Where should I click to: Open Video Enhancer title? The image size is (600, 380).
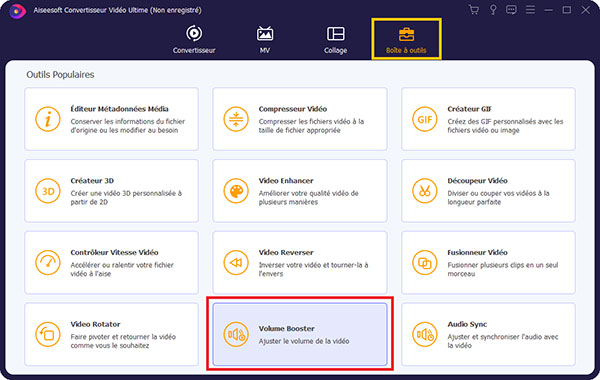point(286,181)
